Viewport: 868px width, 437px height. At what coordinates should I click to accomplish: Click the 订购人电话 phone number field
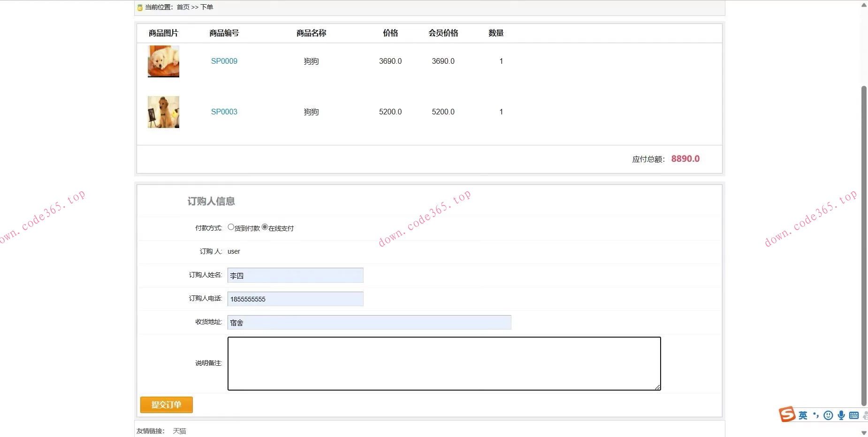point(295,299)
